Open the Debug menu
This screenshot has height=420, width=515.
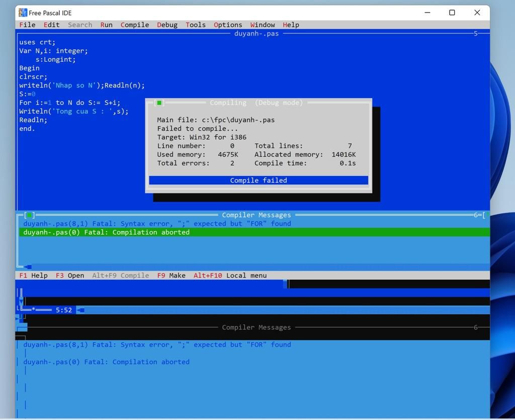[167, 25]
